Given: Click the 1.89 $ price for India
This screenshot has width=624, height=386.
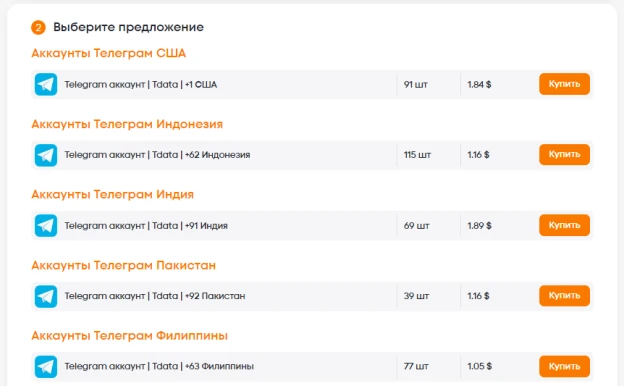Looking at the screenshot, I should [479, 226].
